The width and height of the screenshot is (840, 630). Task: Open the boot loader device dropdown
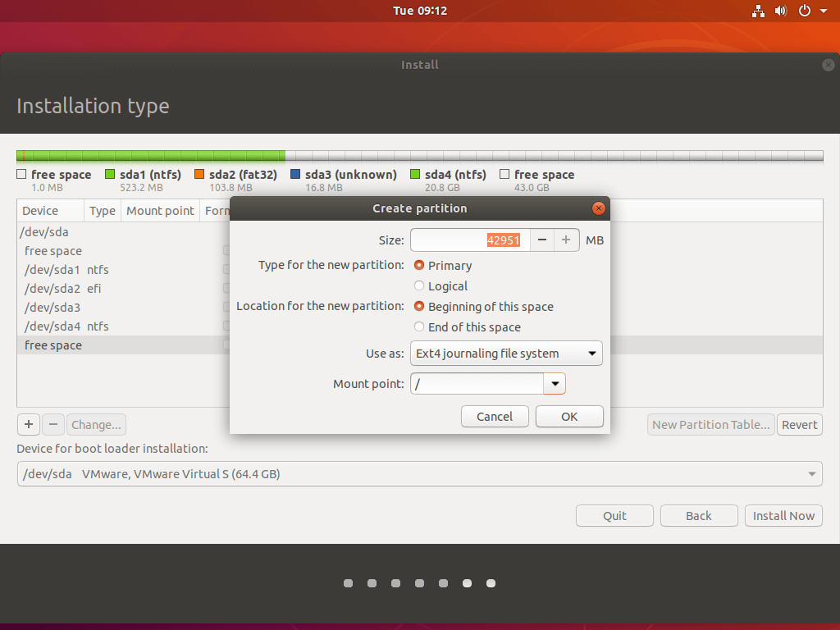point(419,474)
